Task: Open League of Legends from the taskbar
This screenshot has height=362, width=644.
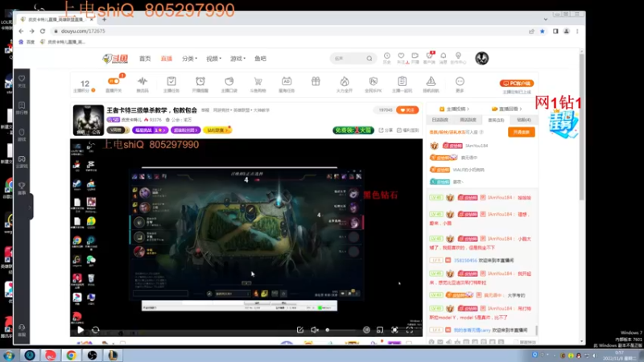Action: coord(113,355)
